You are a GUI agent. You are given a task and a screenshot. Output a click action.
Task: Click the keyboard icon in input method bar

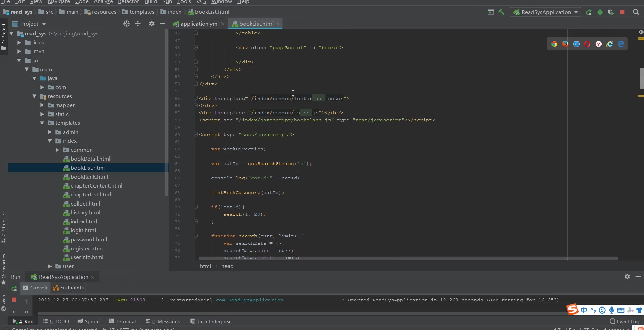[x=621, y=310]
